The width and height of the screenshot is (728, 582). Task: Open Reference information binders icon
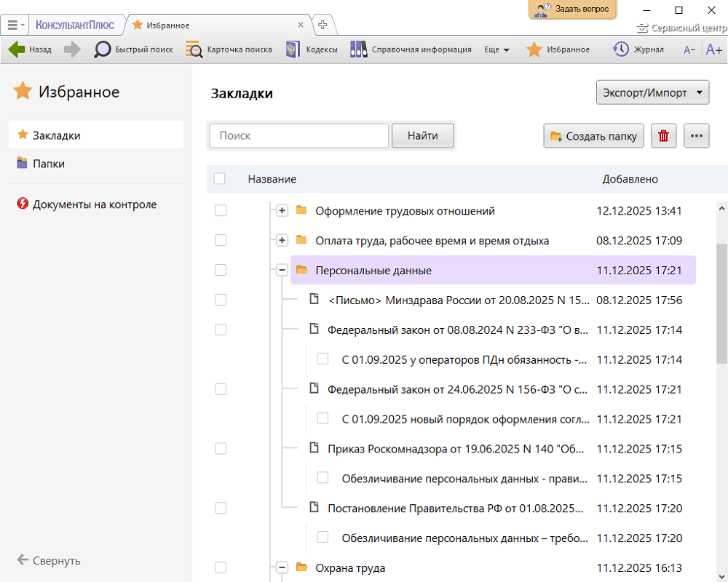[x=358, y=49]
